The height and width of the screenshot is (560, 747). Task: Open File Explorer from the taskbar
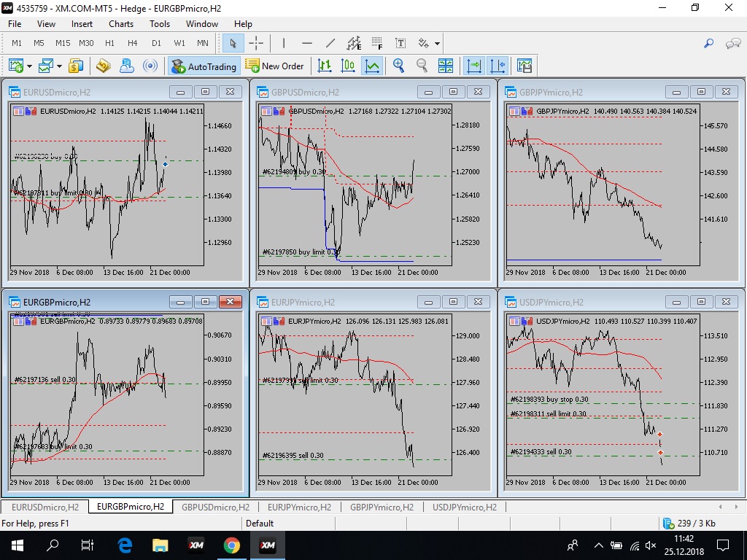click(x=160, y=545)
